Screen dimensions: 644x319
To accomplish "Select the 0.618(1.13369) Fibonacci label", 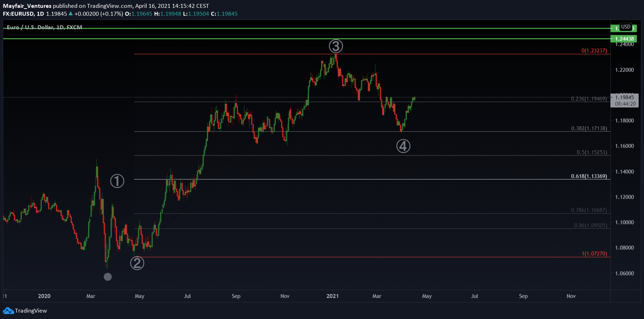I will [589, 176].
